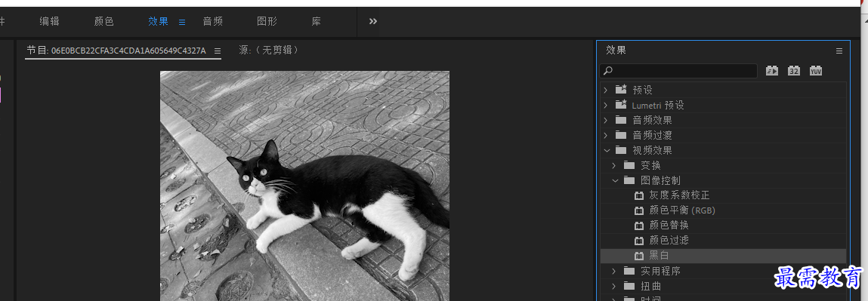This screenshot has height=301, width=868.
Task: Select the 预设 folder icon
Action: [x=621, y=89]
